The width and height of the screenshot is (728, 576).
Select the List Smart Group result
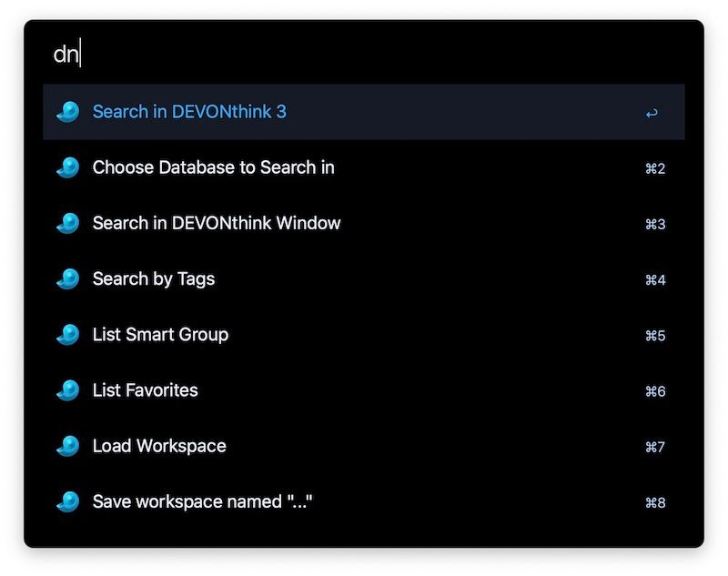pyautogui.click(x=363, y=335)
